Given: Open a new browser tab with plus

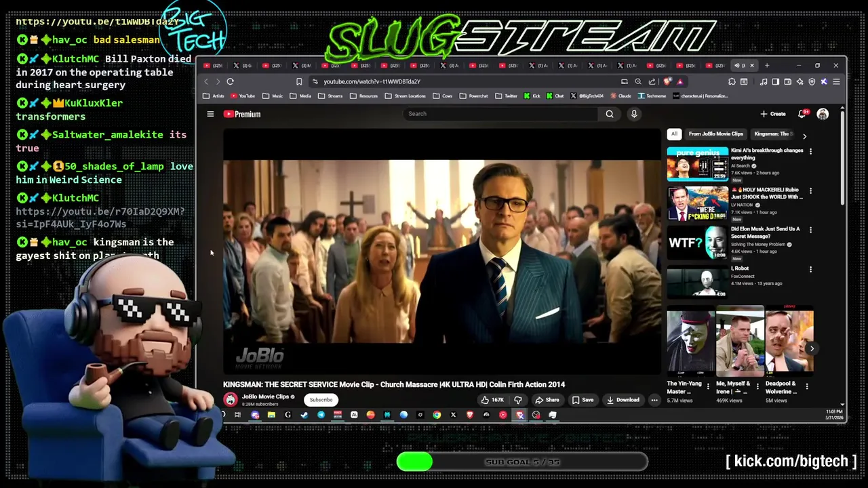Looking at the screenshot, I should (x=767, y=66).
